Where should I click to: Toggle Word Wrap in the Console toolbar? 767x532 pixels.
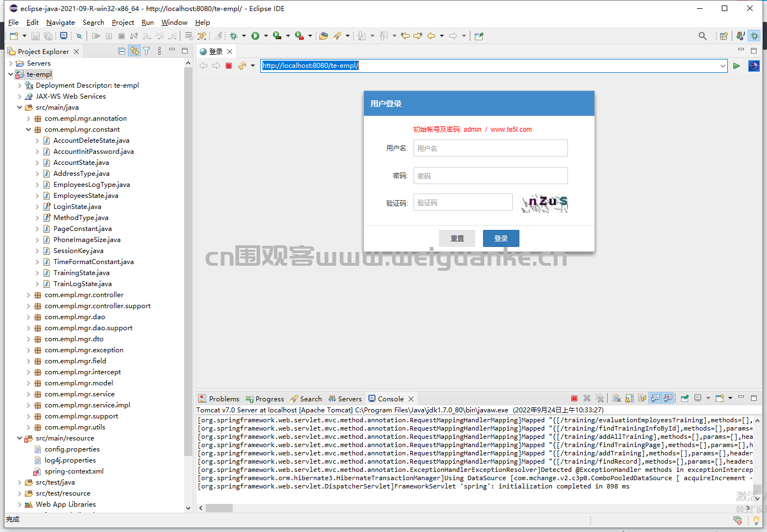tap(642, 398)
